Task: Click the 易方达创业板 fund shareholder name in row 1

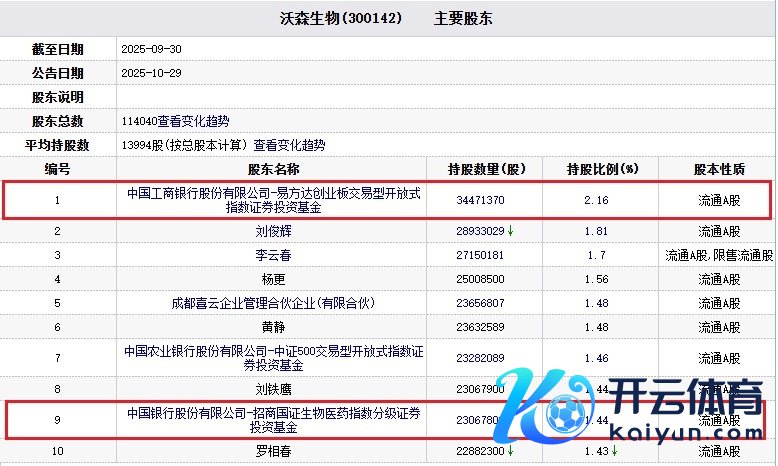Action: [x=273, y=200]
